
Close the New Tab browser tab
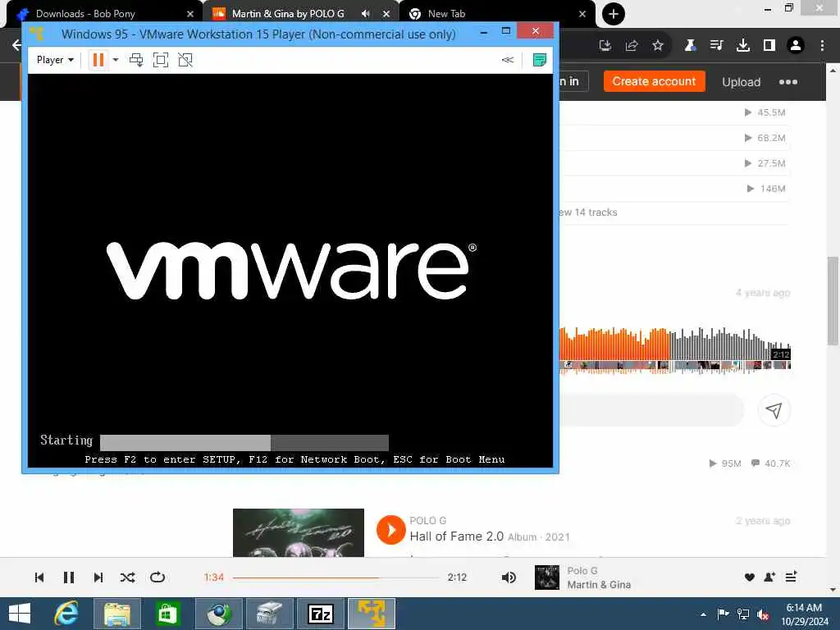(582, 14)
